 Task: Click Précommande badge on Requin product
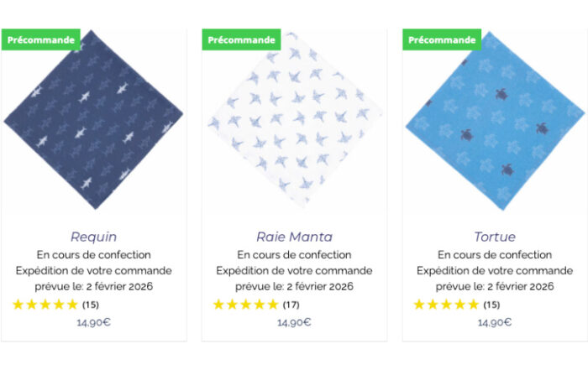(x=40, y=39)
